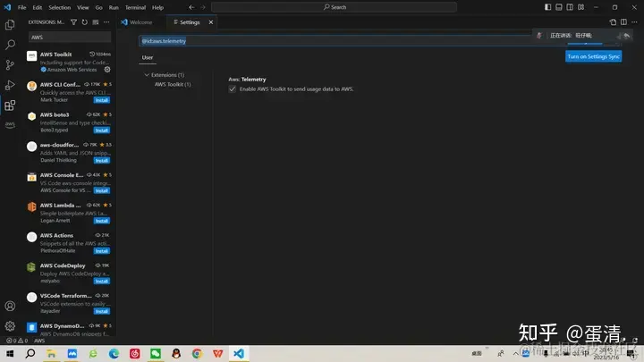Select the User settings scope tab
Viewport: 644px width, 362px height.
[148, 57]
